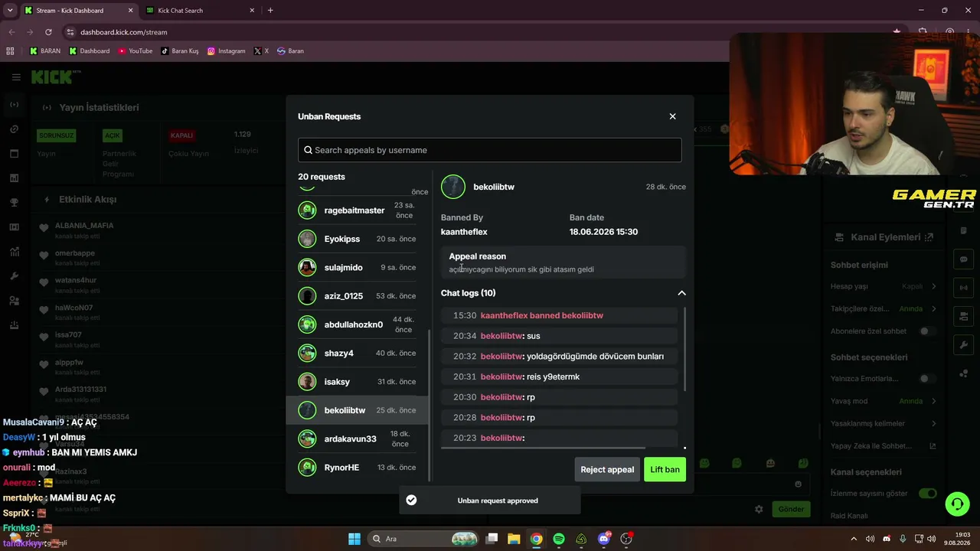980x551 pixels.
Task: Click the Gönder send button
Action: coord(791,509)
